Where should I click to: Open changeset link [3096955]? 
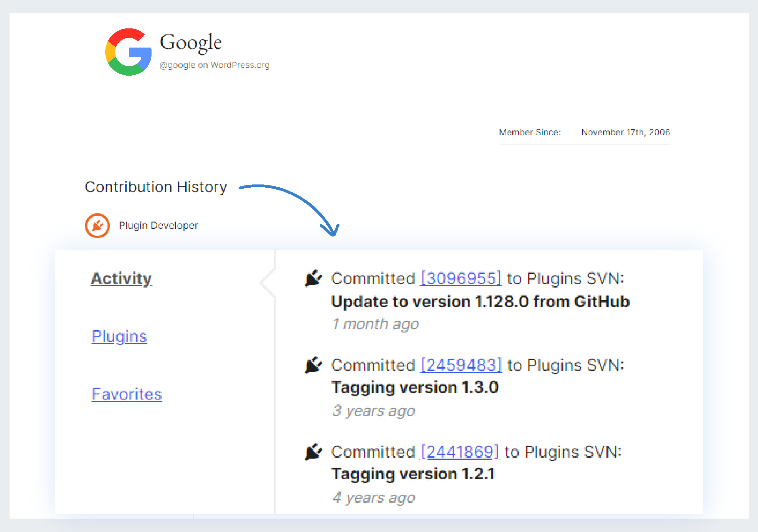click(461, 278)
